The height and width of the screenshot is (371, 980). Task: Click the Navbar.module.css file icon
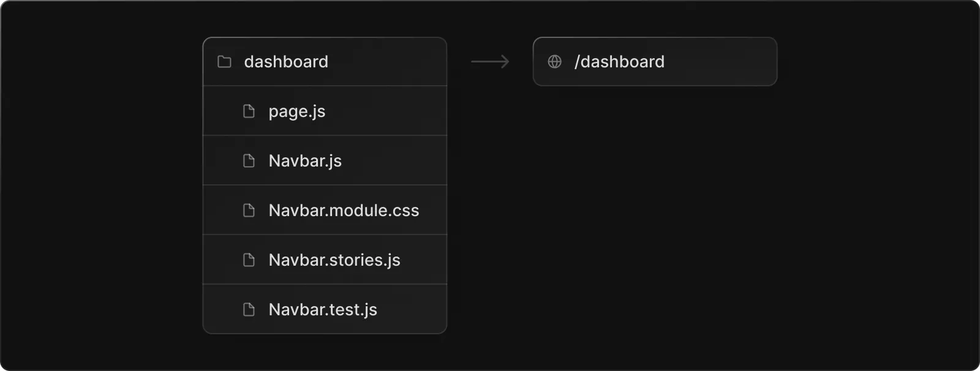tap(249, 211)
